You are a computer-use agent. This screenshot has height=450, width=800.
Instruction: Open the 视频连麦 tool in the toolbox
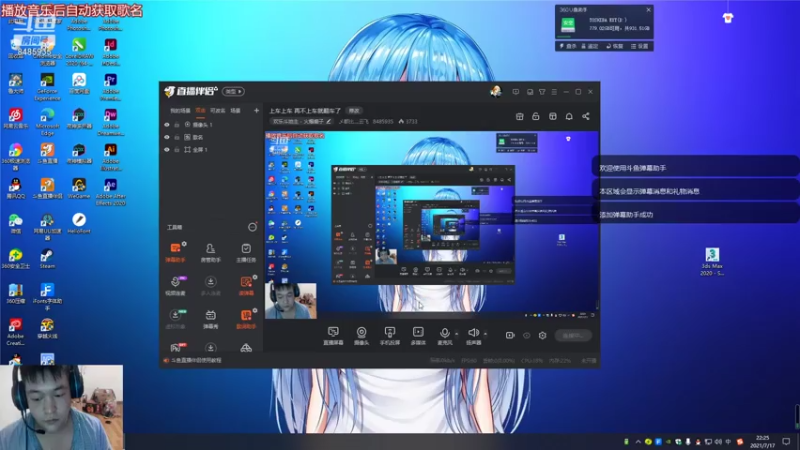coord(175,286)
